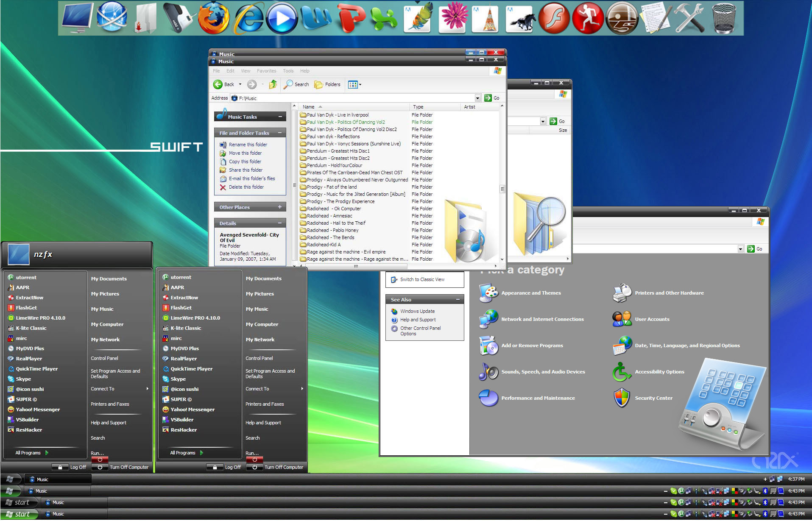Open the Help menu in Music window

(x=305, y=71)
